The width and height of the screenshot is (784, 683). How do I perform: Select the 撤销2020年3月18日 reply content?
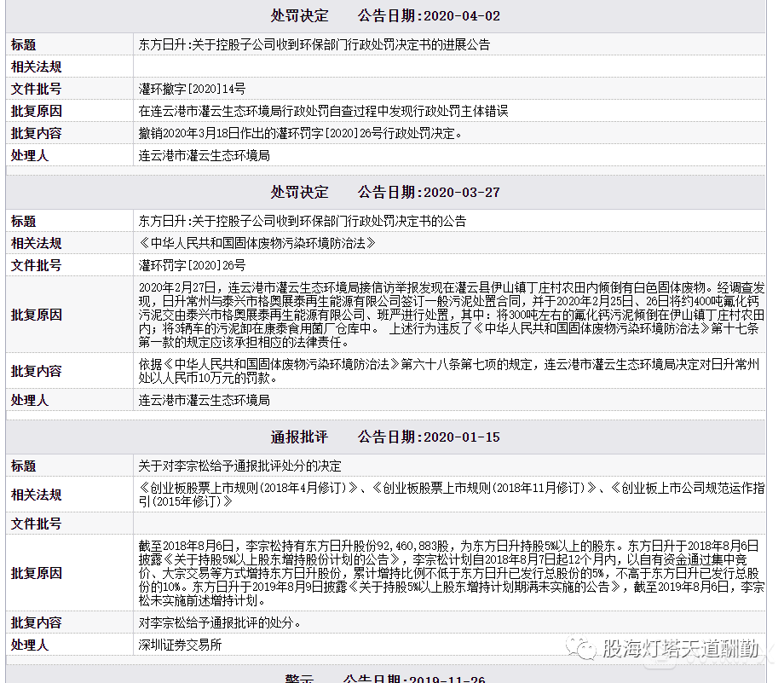click(x=301, y=133)
